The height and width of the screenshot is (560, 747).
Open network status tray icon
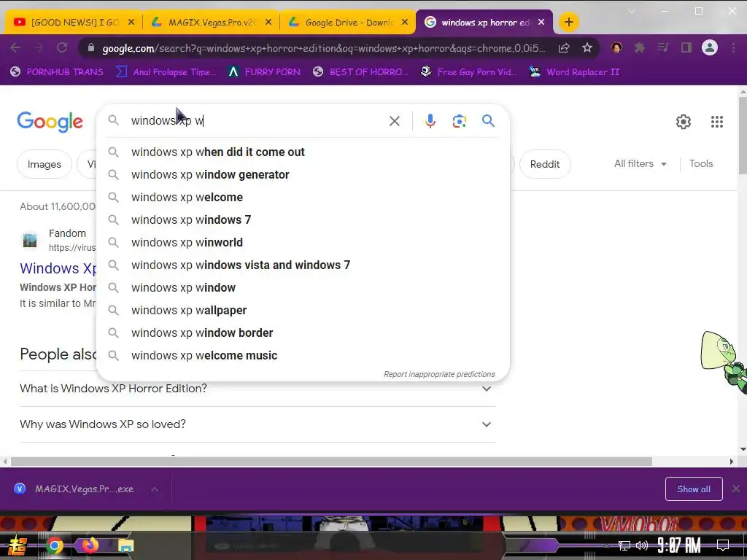(x=624, y=545)
